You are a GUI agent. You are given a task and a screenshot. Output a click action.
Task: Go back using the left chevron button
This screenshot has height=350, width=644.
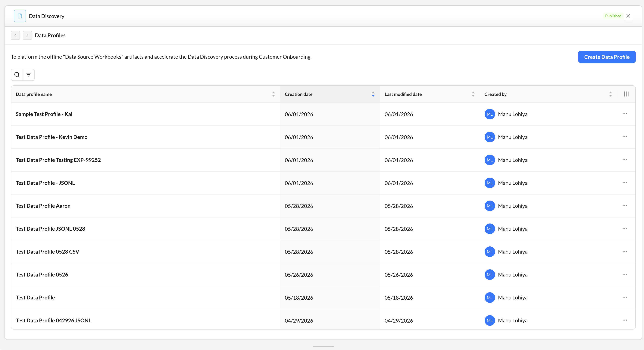(x=15, y=35)
